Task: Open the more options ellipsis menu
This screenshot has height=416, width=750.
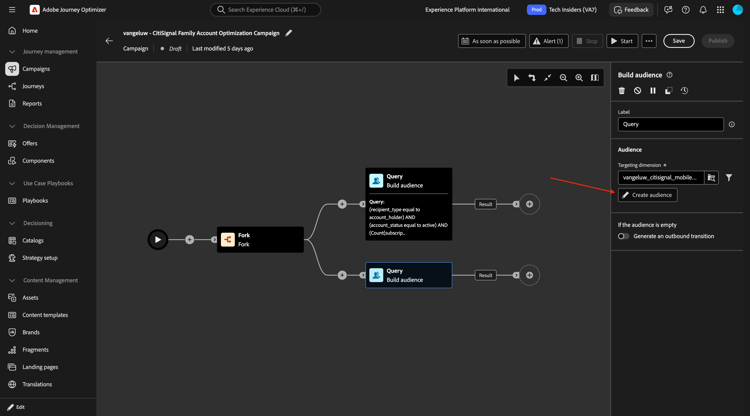Action: point(649,41)
